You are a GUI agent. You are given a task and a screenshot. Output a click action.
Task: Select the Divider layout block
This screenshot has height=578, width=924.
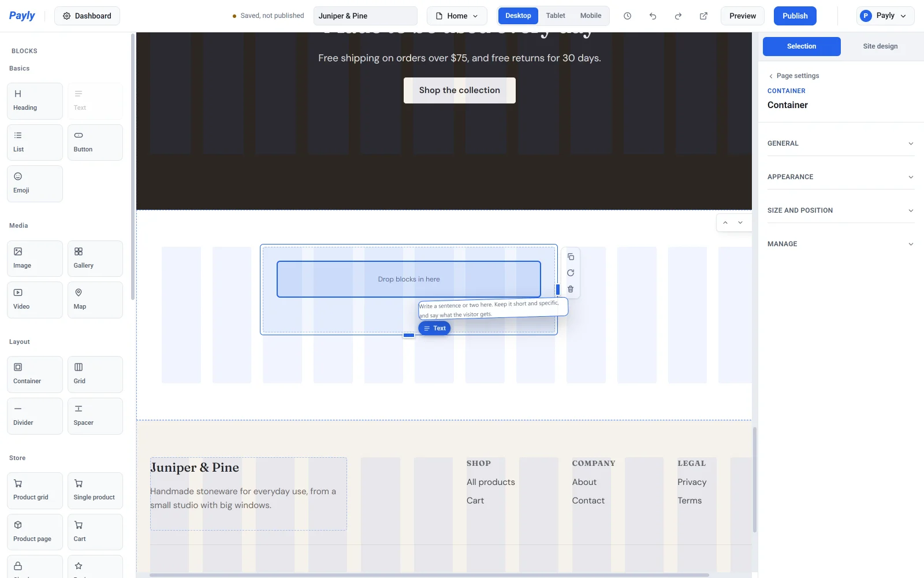(x=35, y=416)
